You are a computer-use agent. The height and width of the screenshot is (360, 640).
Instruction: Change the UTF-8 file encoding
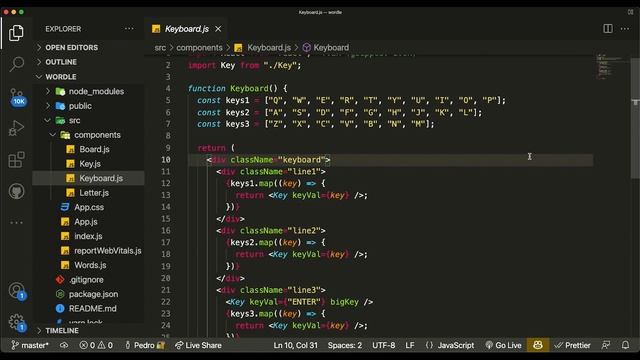tap(384, 345)
